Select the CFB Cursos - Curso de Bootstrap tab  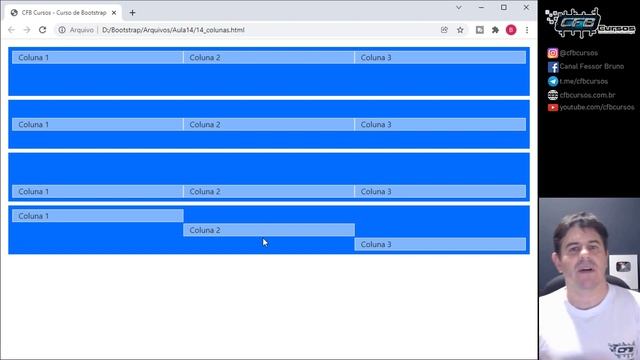coord(64,13)
